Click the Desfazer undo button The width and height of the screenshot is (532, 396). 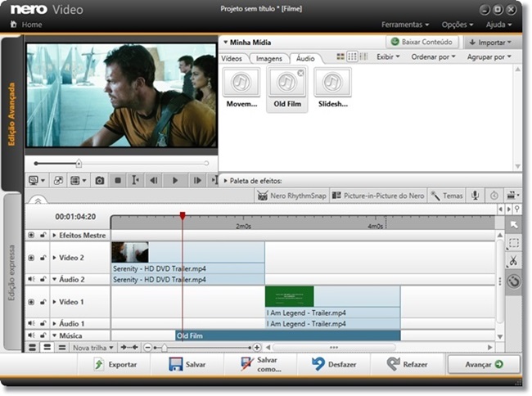333,364
